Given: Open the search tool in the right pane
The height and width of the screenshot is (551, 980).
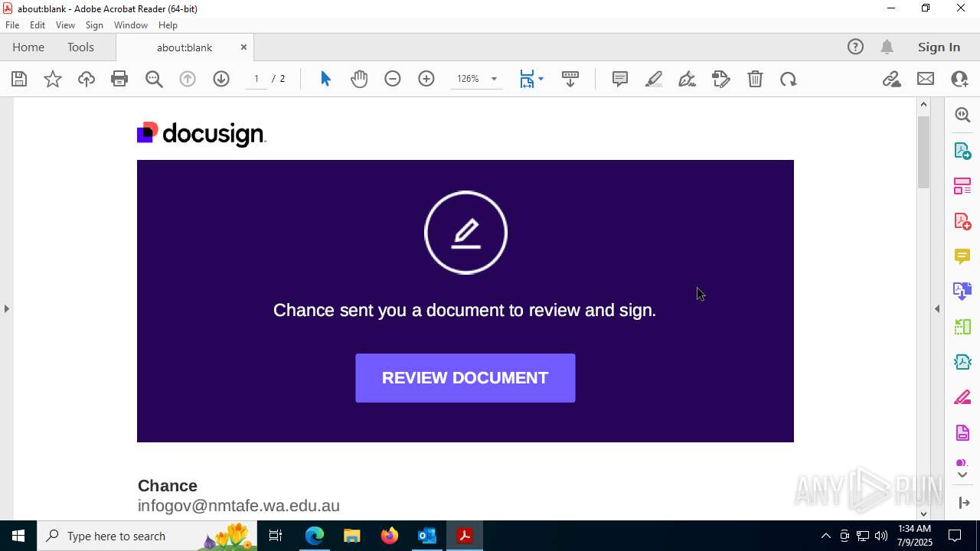Looking at the screenshot, I should coord(962,115).
